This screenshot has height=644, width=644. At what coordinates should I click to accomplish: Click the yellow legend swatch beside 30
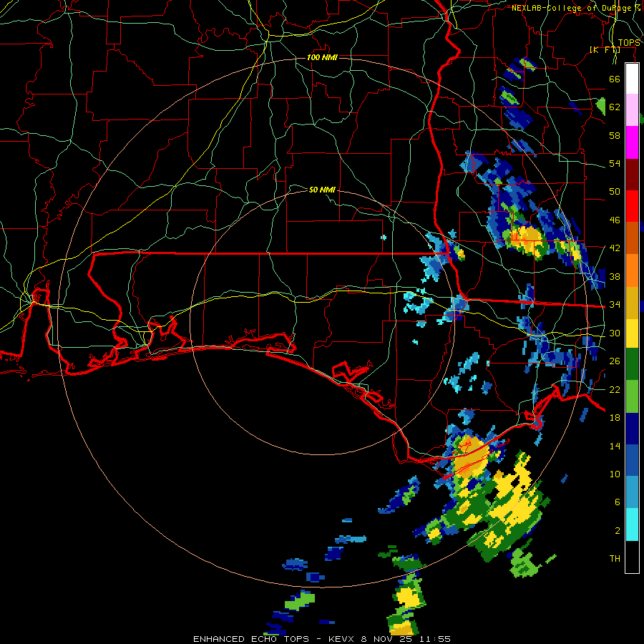pyautogui.click(x=632, y=333)
